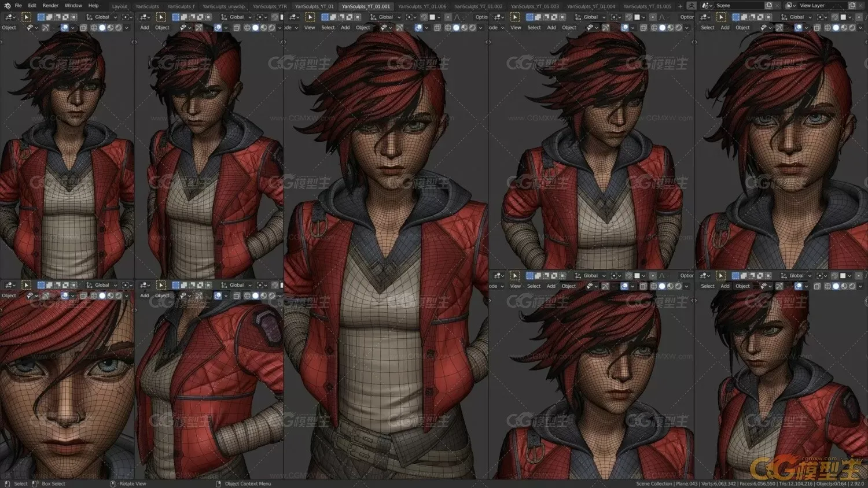Open Global dropdown in bottom-right viewport header

tap(797, 275)
